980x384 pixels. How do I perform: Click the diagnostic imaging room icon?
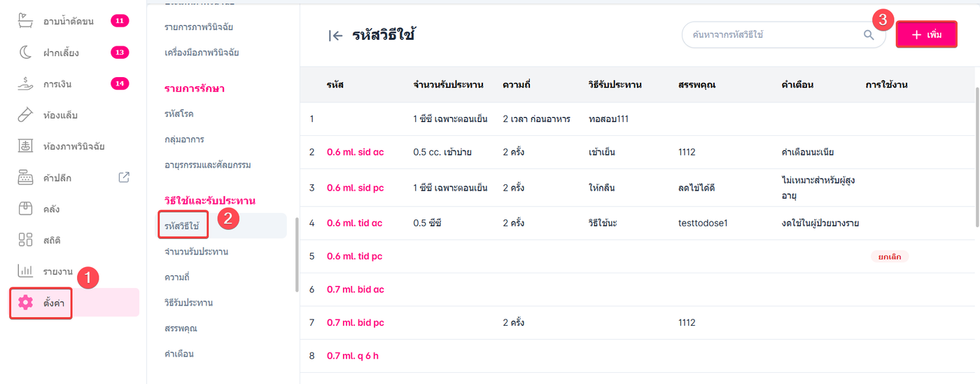(25, 146)
